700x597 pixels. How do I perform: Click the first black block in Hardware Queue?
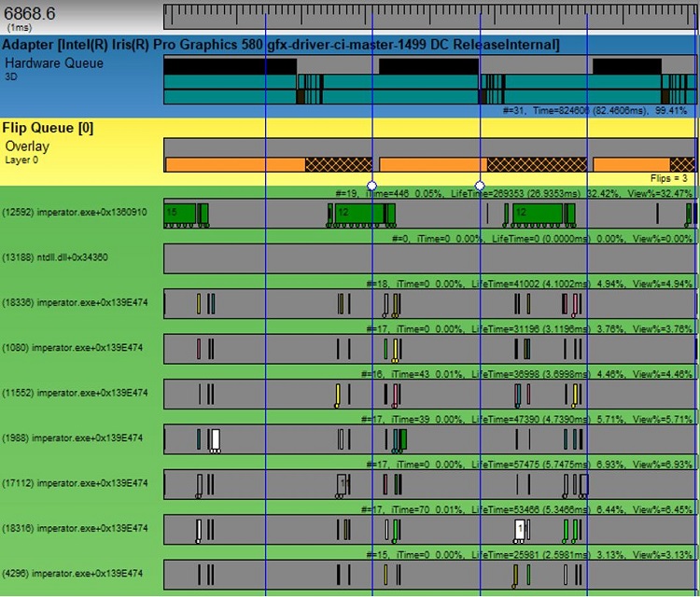pos(230,66)
